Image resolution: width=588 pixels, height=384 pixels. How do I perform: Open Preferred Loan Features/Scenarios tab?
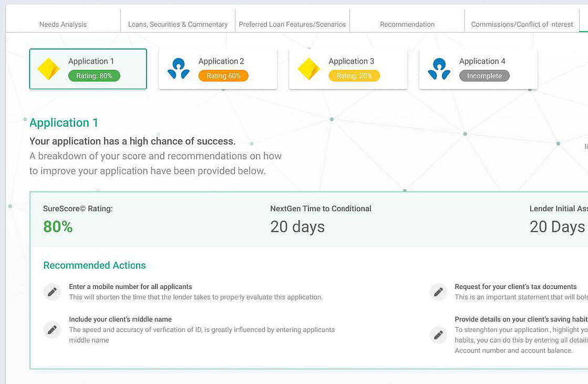(x=292, y=24)
